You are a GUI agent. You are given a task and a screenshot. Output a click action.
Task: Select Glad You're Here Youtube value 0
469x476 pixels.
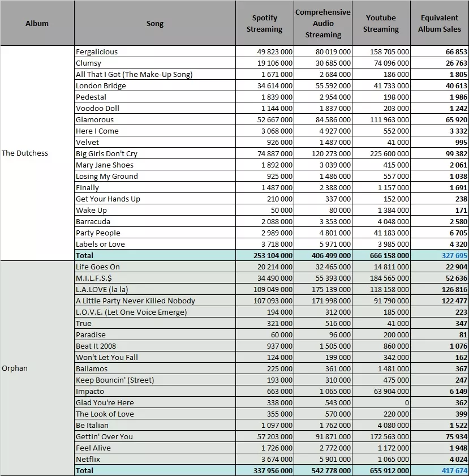[381, 402]
